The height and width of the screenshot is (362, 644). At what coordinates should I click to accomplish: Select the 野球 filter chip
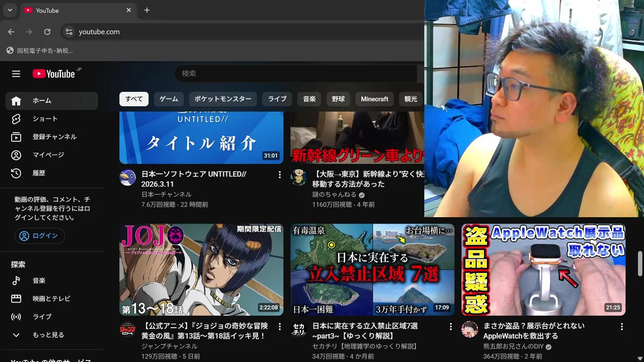[338, 99]
